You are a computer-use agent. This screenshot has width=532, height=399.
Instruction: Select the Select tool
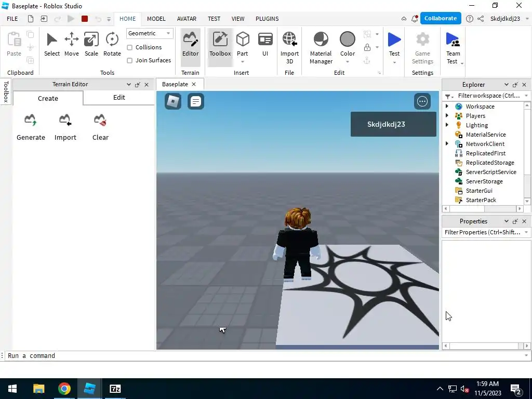(51, 44)
